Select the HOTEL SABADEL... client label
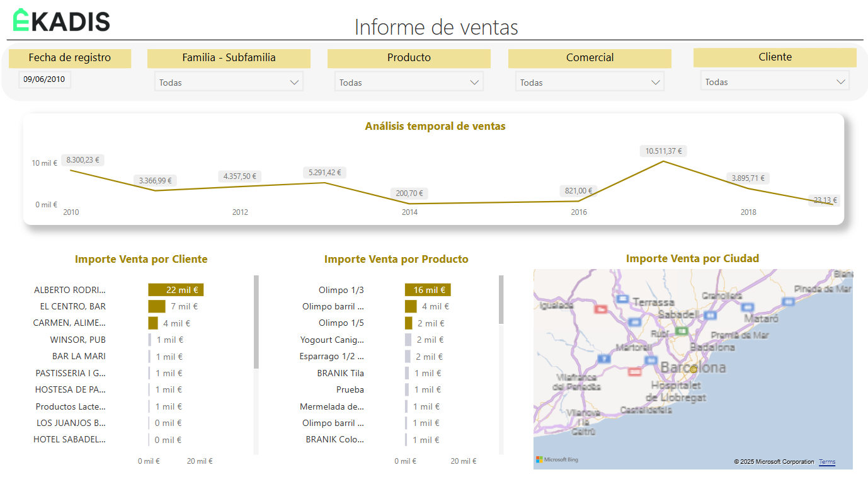Screen dimensions: 868x489 point(70,440)
